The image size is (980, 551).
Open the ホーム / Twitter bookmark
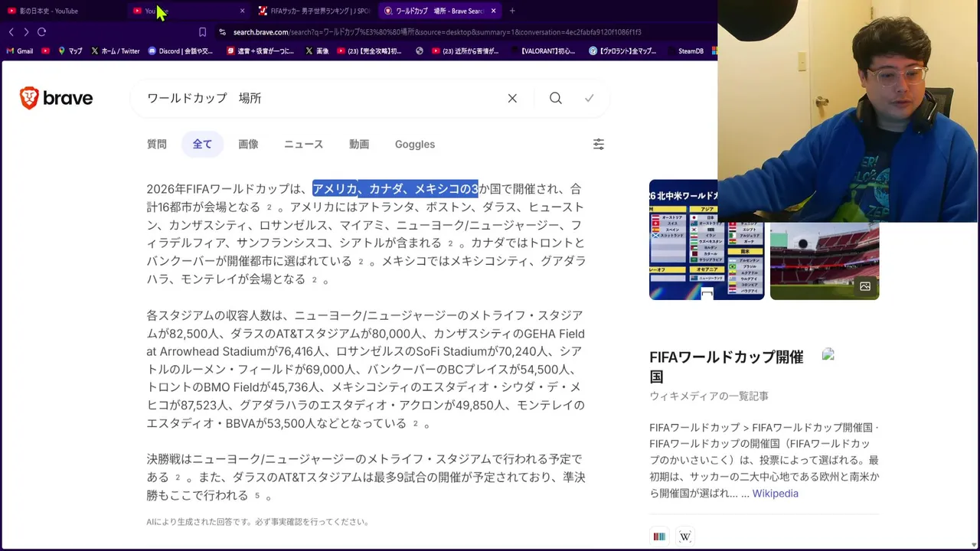116,51
